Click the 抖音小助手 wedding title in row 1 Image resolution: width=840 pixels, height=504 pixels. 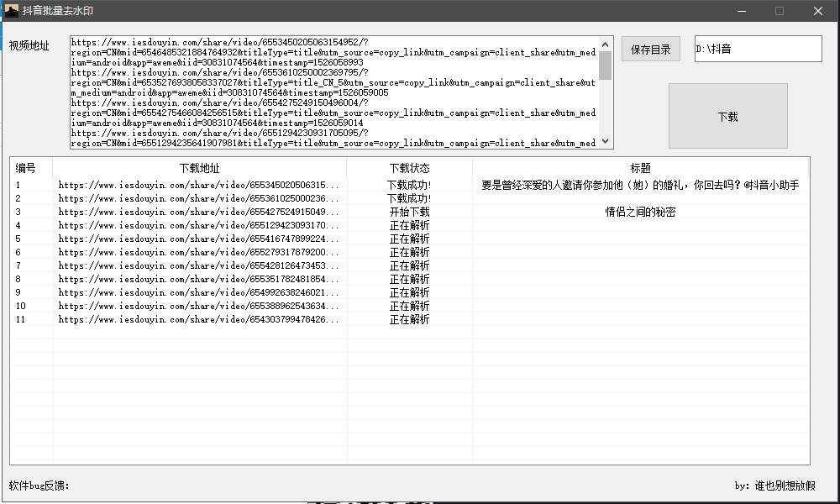click(640, 185)
